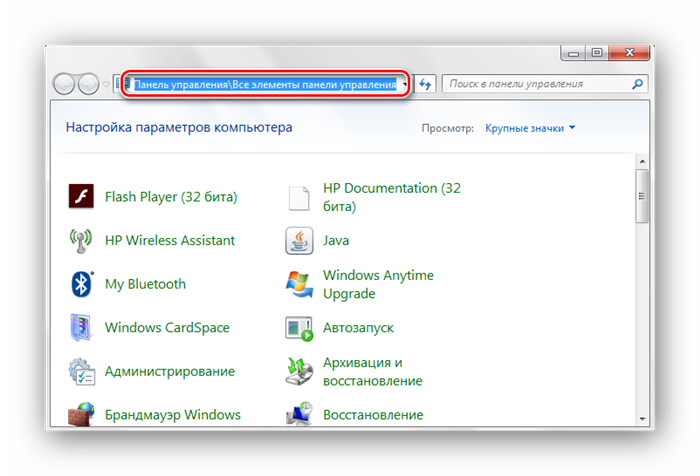Launch the Java coffee cup icon
Image resolution: width=700 pixels, height=476 pixels.
coord(299,241)
